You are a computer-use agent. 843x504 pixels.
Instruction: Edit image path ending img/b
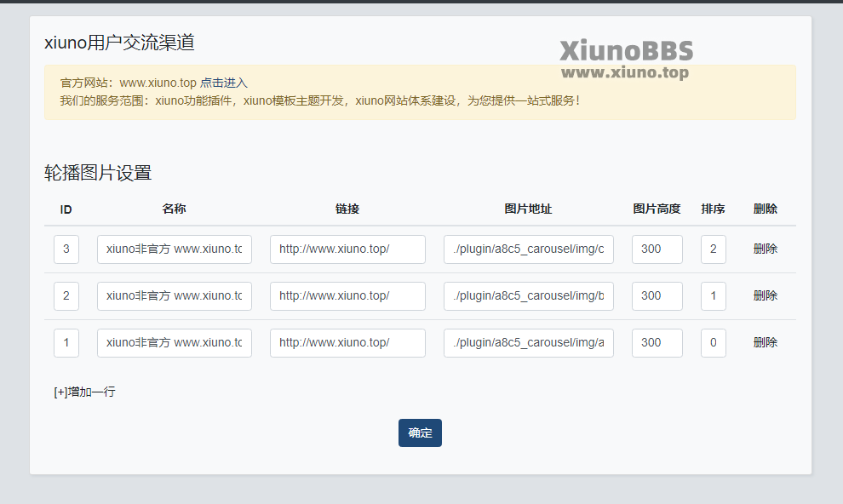529,296
